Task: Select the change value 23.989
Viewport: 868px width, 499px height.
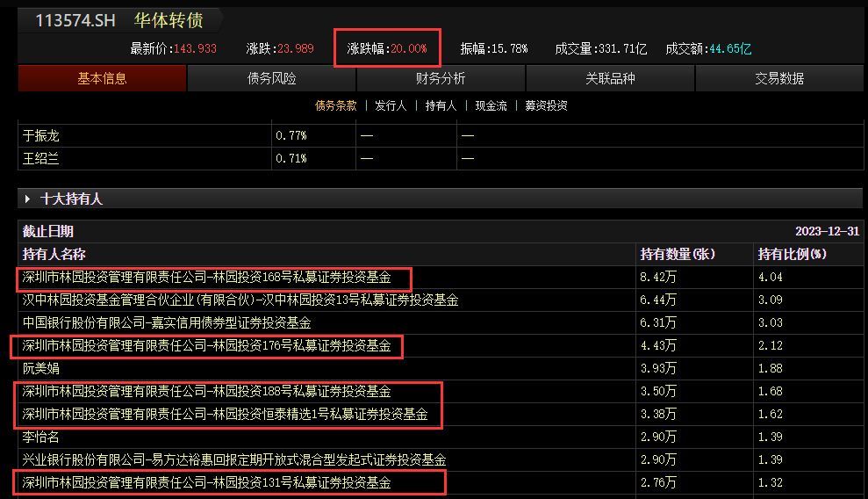Action: [296, 48]
